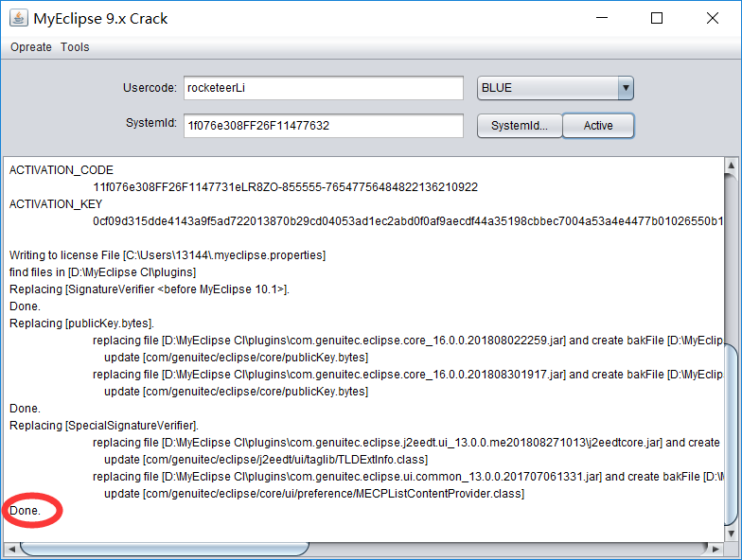This screenshot has width=742, height=560.
Task: Click the SystemId... button
Action: click(519, 125)
